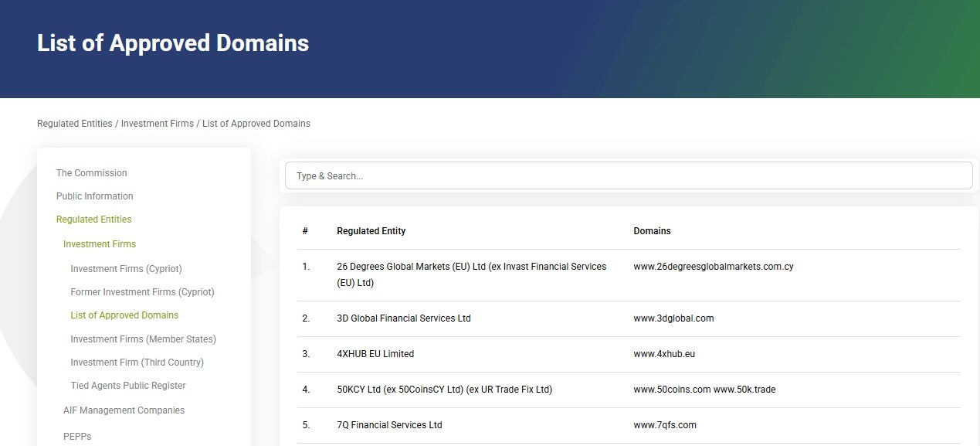
Task: Open PEPPs sidebar item
Action: click(x=77, y=437)
